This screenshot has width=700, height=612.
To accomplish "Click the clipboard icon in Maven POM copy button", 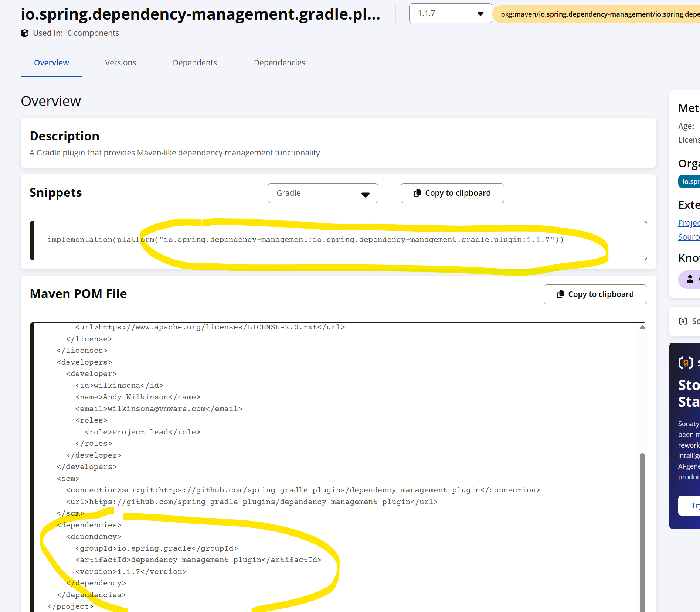I will [x=560, y=294].
